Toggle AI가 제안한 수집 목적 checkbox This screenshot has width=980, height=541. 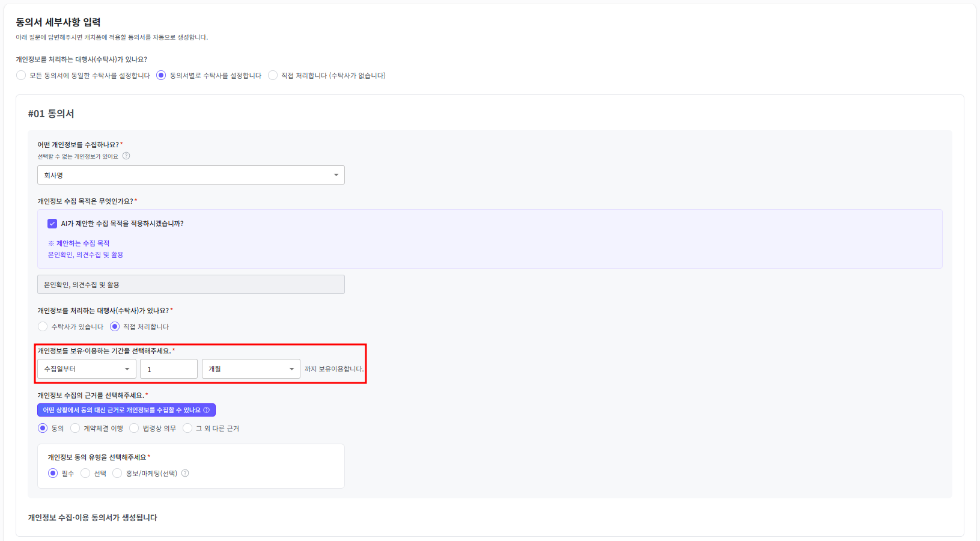click(52, 224)
